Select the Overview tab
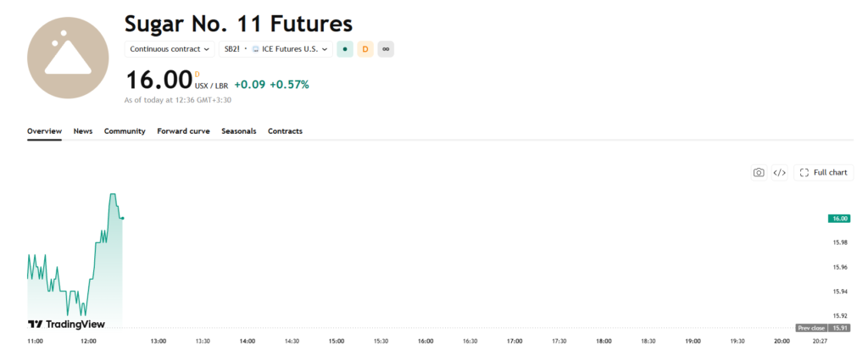This screenshot has width=868, height=350. pos(44,131)
